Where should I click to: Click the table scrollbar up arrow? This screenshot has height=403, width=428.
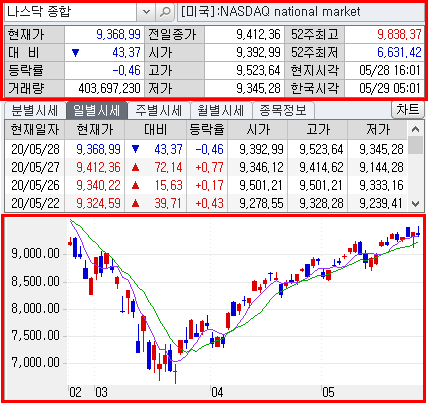[415, 129]
